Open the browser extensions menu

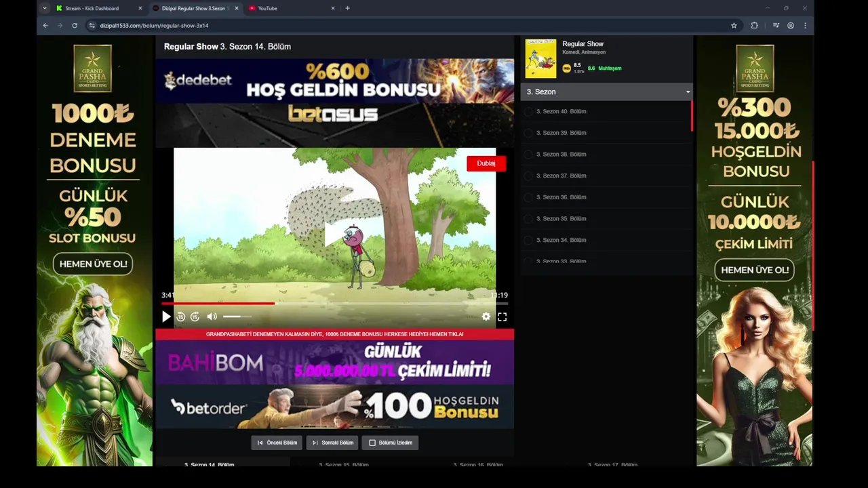[x=754, y=25]
